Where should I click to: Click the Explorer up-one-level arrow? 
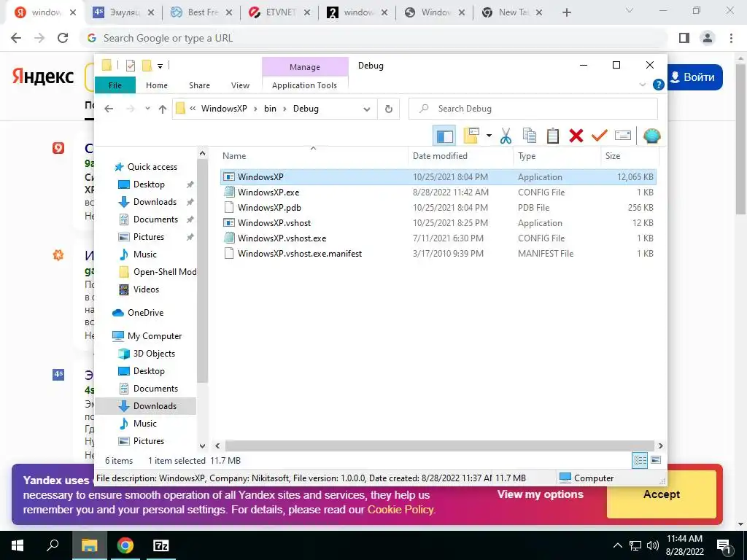[163, 109]
